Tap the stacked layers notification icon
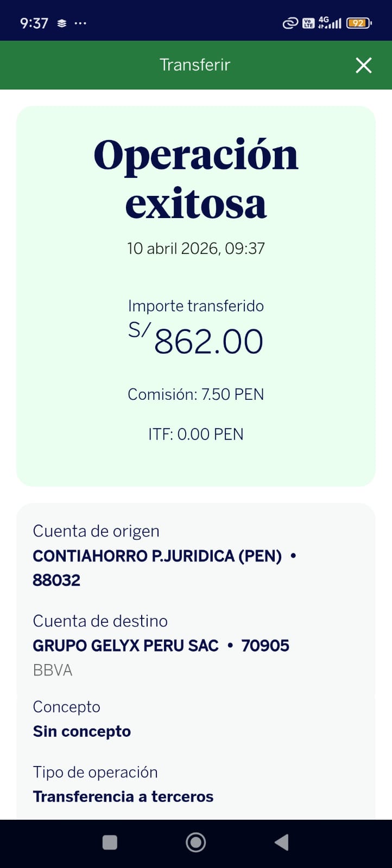Screen dimensions: 392x868 pyautogui.click(x=62, y=23)
